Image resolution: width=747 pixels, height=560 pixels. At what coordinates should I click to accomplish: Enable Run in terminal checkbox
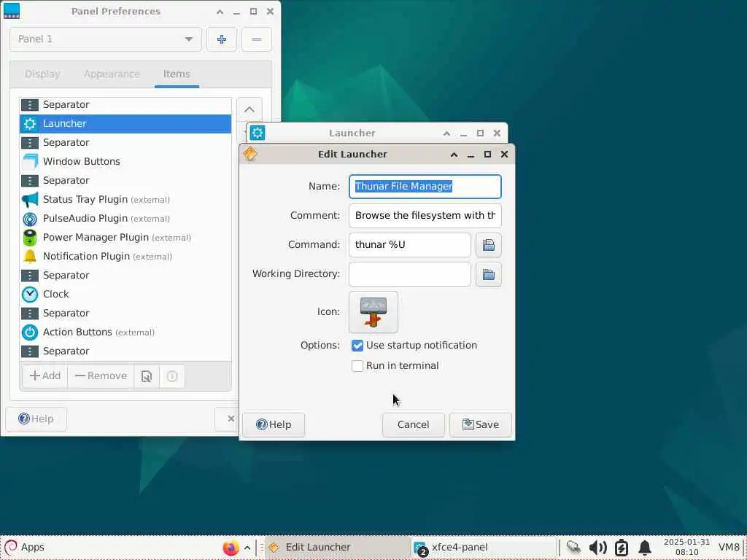[x=357, y=366]
